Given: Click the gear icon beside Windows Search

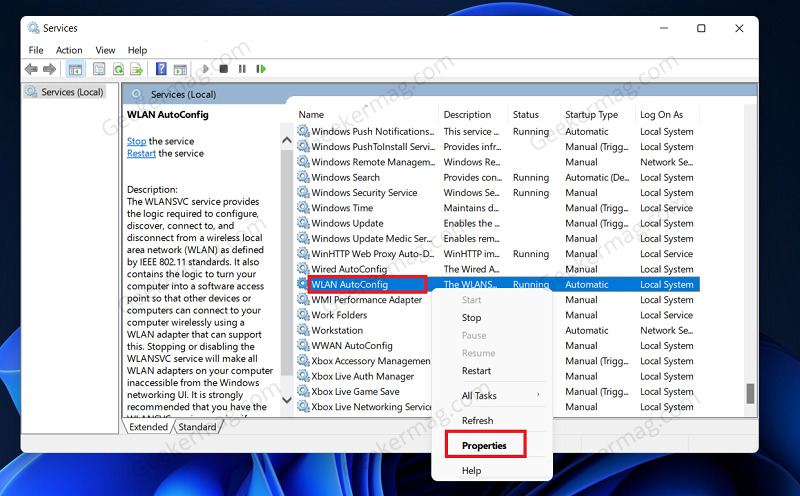Looking at the screenshot, I should [304, 177].
